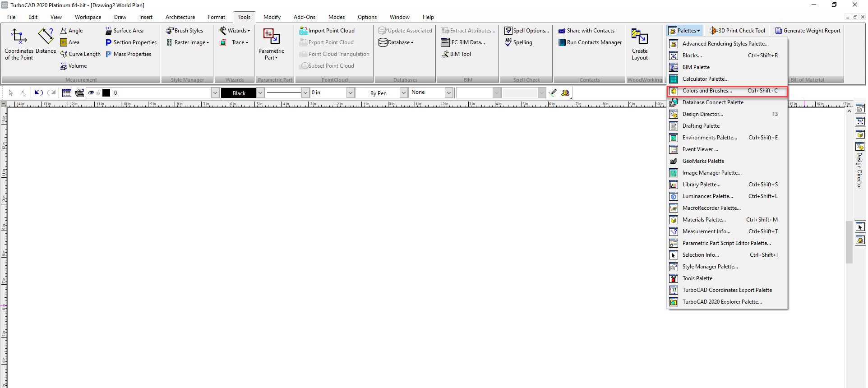
Task: Open Brush Styles manager
Action: [x=185, y=31]
